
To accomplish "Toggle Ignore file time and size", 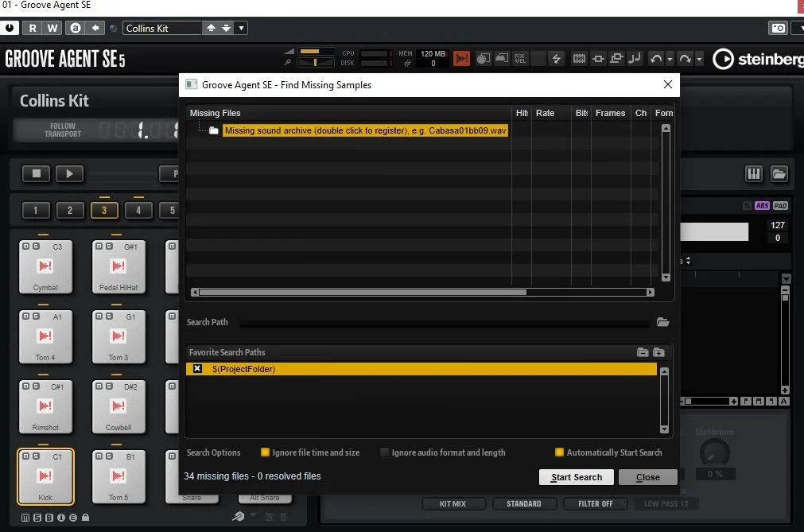I will coord(265,452).
